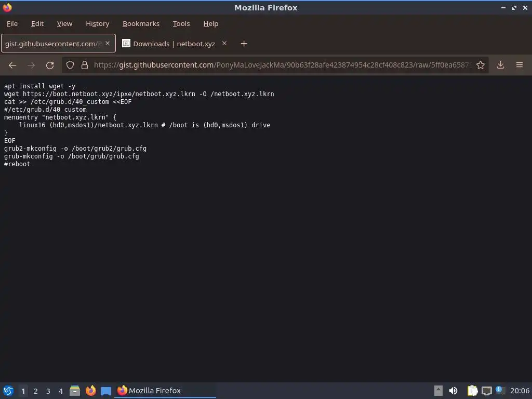The image size is (532, 399).
Task: Minimize the Mozilla Firefox window
Action: 503,7
